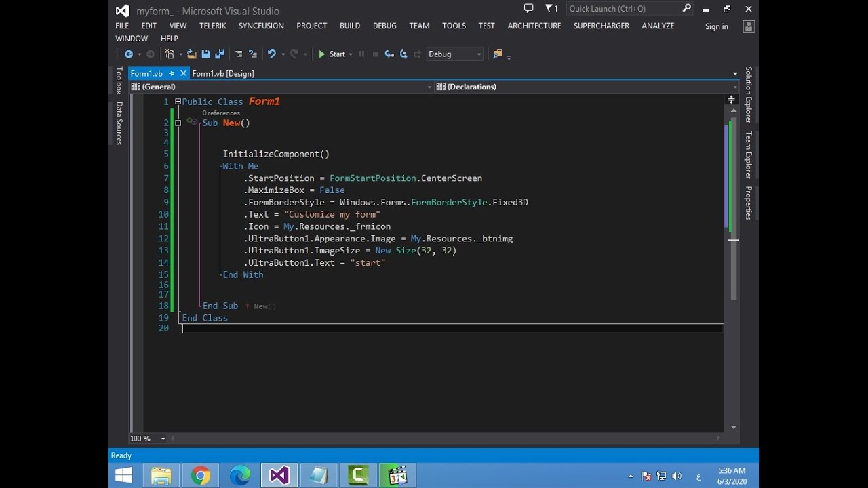
Task: Open the New Project dropdown arrow
Action: [180, 54]
